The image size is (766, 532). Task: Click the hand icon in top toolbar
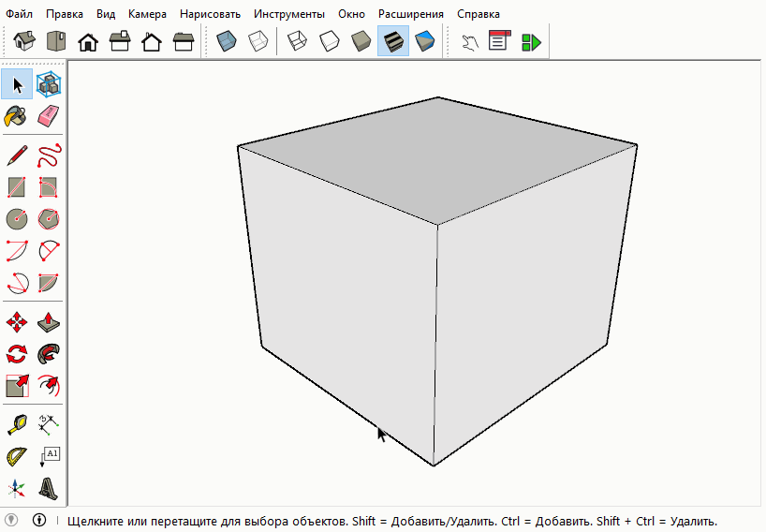469,42
